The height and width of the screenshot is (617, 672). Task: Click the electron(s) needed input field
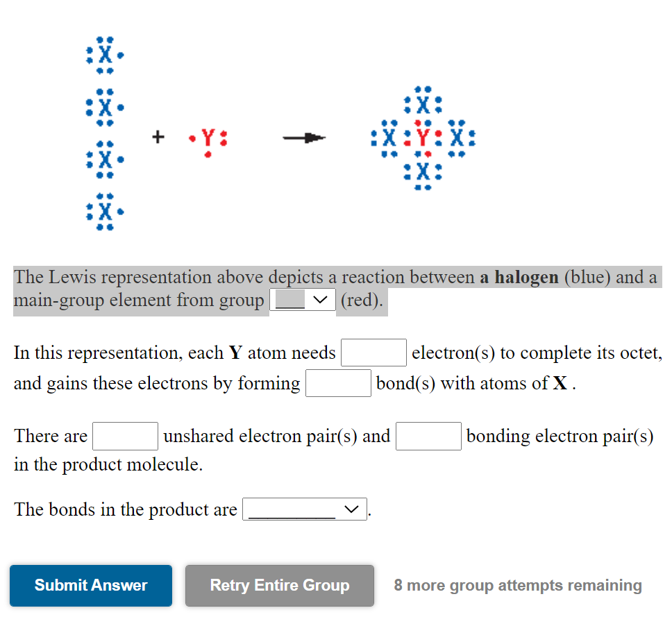click(x=373, y=353)
